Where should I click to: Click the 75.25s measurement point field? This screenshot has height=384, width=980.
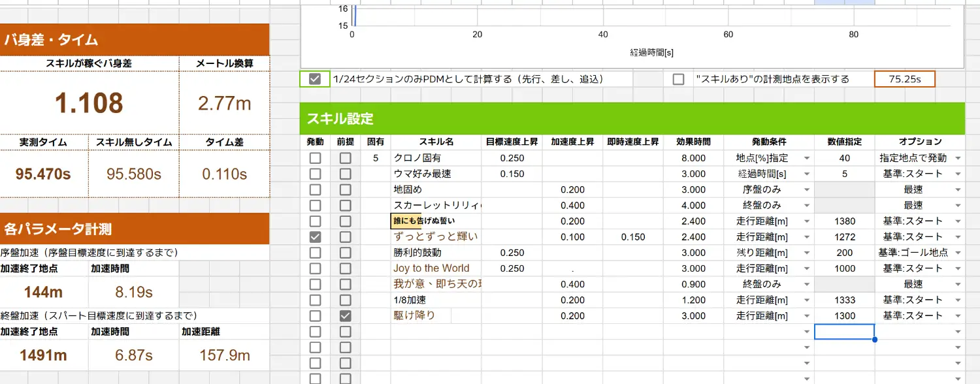point(904,79)
